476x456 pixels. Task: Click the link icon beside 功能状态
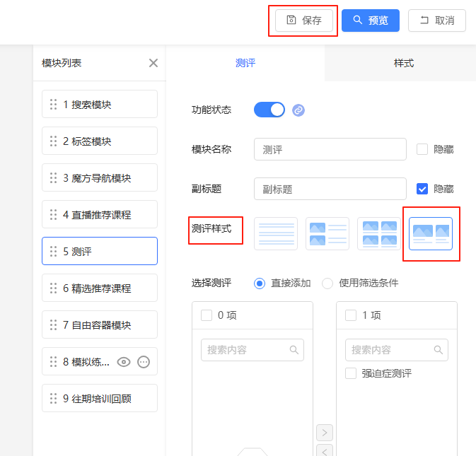[298, 110]
